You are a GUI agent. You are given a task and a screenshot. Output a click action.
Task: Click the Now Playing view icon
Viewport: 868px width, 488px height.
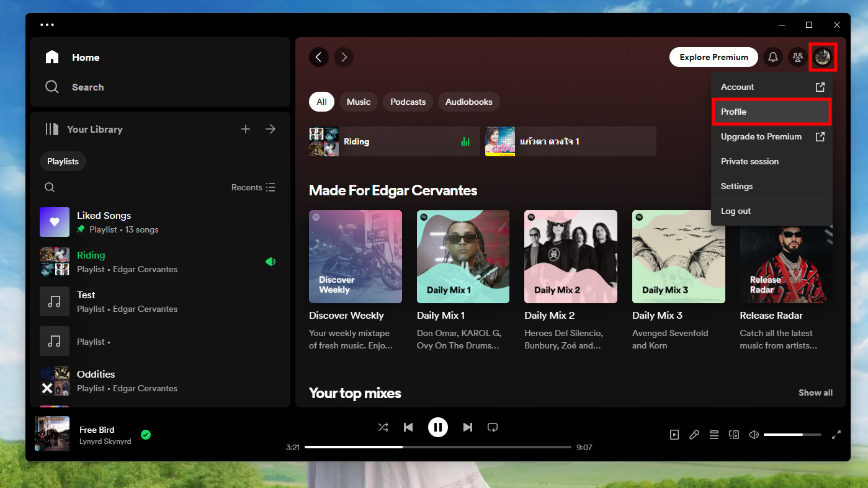click(x=674, y=435)
